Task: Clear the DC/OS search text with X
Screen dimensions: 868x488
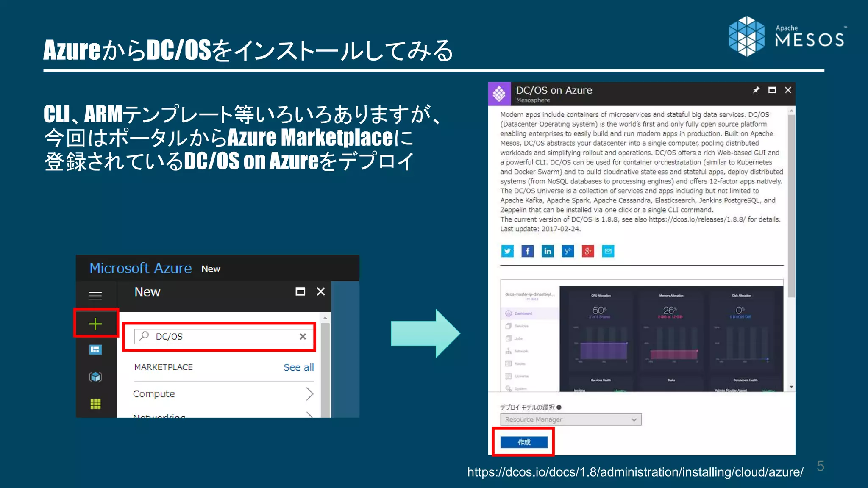Action: click(x=303, y=336)
